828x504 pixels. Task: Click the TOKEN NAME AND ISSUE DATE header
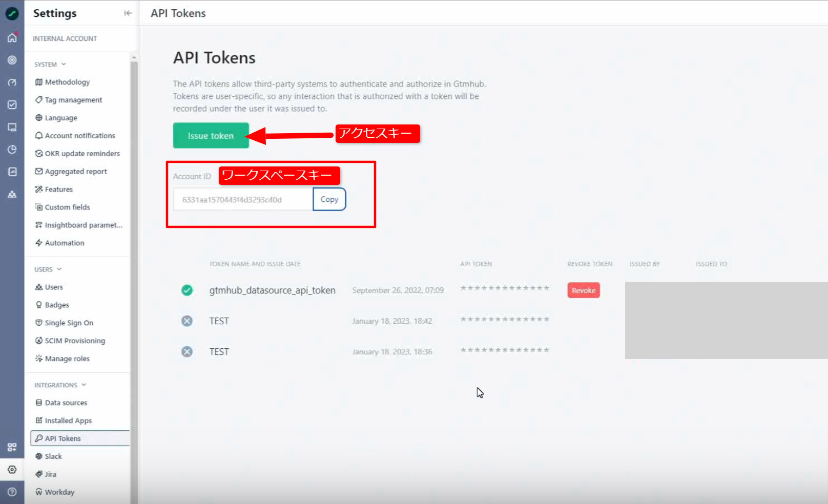tap(255, 264)
